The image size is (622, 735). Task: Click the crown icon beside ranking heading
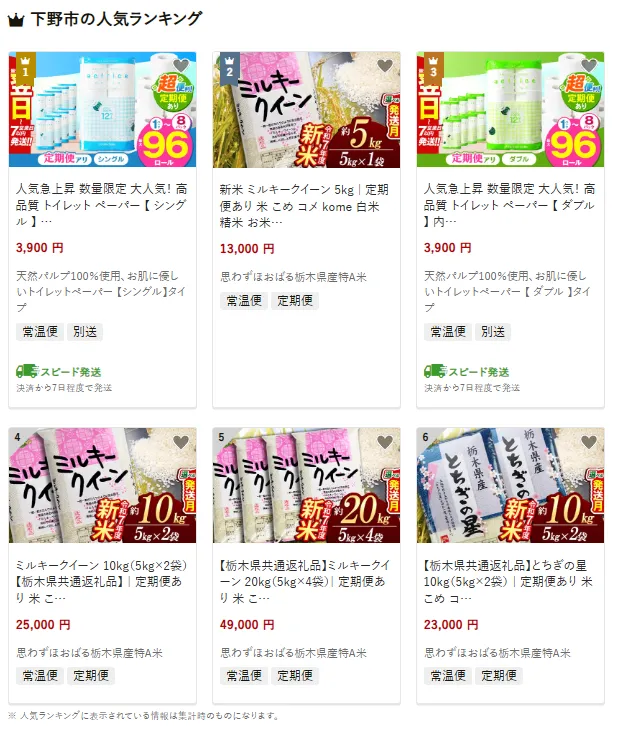pos(15,21)
